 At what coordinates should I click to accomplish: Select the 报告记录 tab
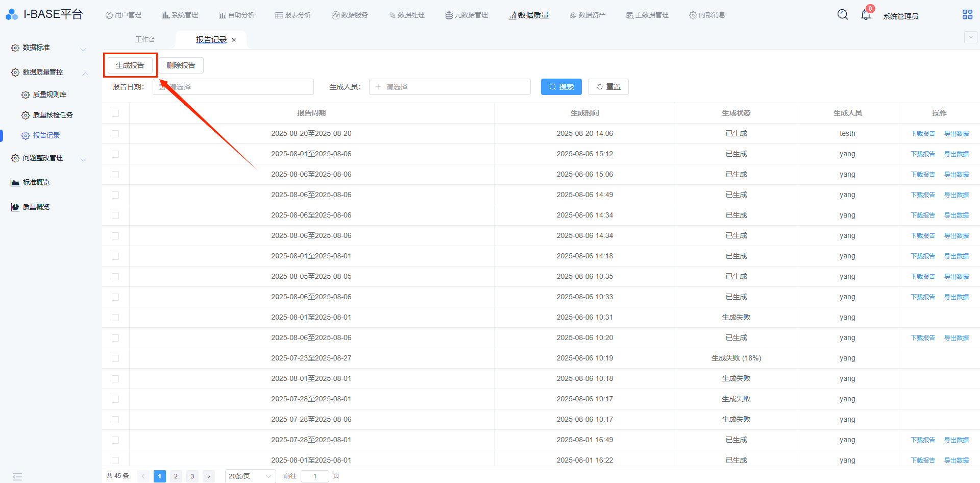(211, 40)
